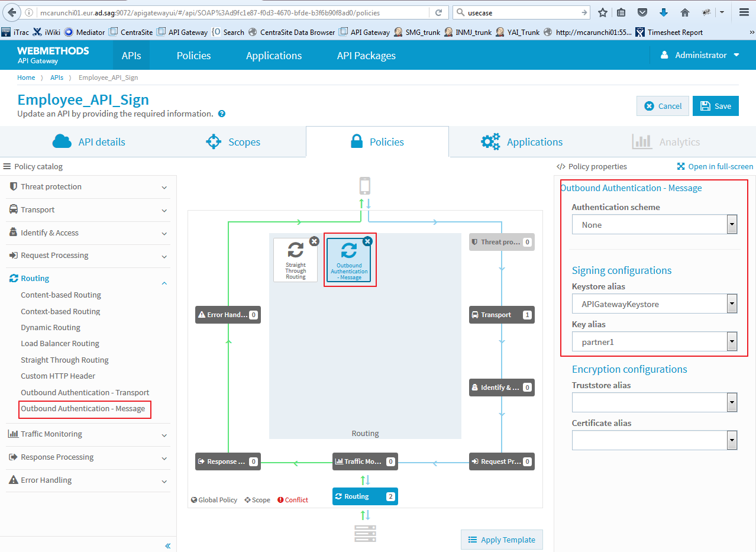
Task: Click the Policy catalog hamburger icon
Action: (7, 166)
